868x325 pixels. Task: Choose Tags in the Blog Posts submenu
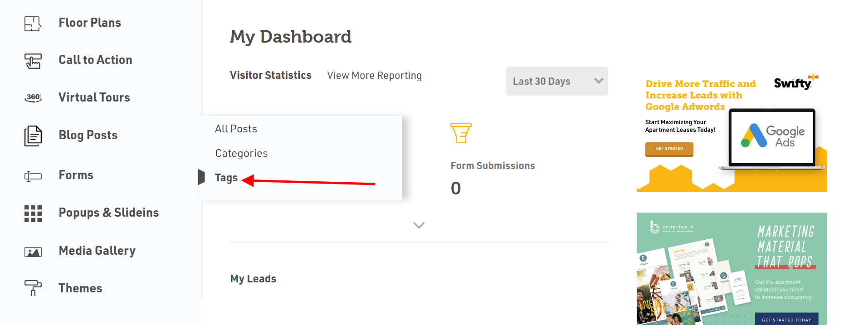226,178
